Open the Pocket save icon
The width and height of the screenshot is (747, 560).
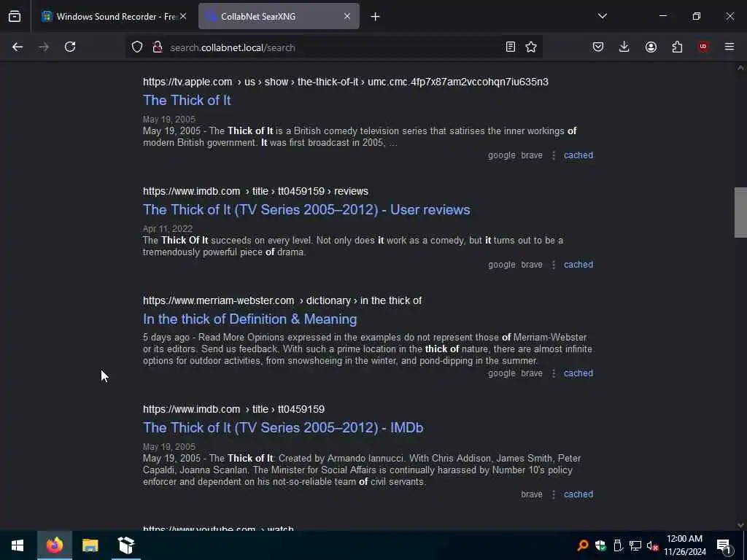[598, 47]
